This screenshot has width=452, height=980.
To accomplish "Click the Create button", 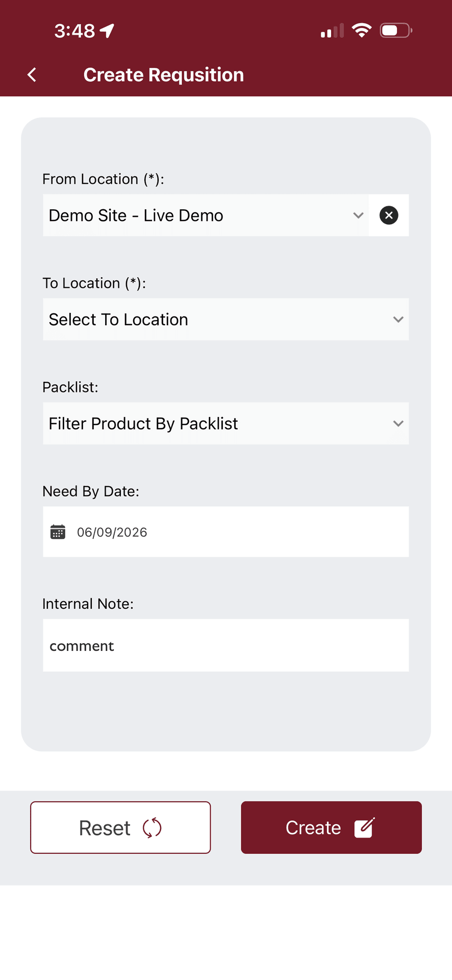I will [x=332, y=827].
